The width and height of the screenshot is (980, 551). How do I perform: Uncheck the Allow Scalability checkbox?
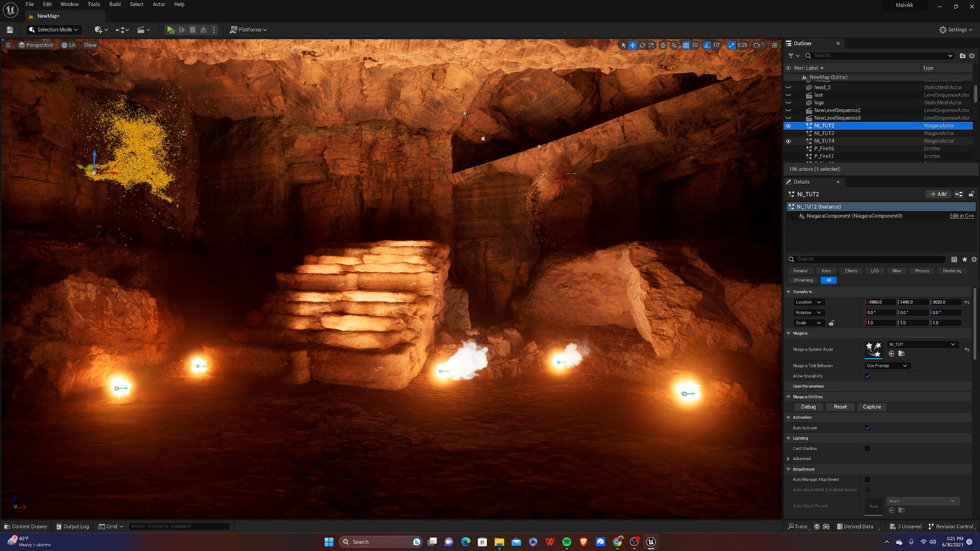coord(868,377)
